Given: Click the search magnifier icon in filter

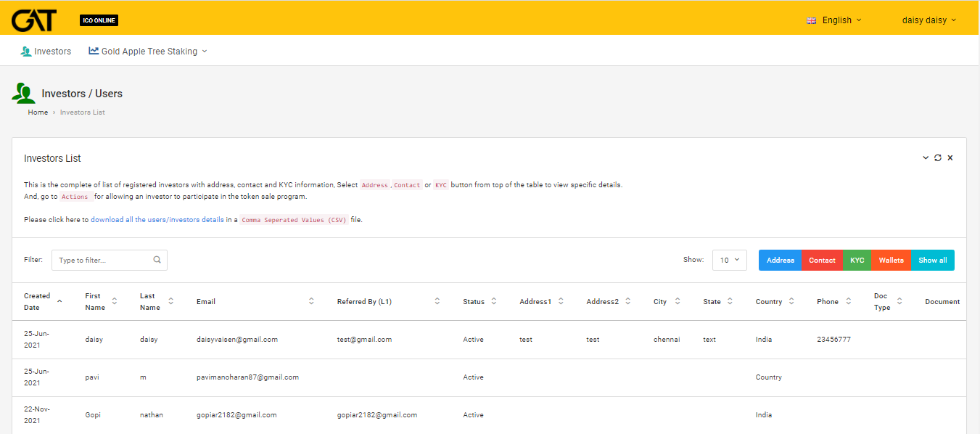Looking at the screenshot, I should pyautogui.click(x=157, y=260).
